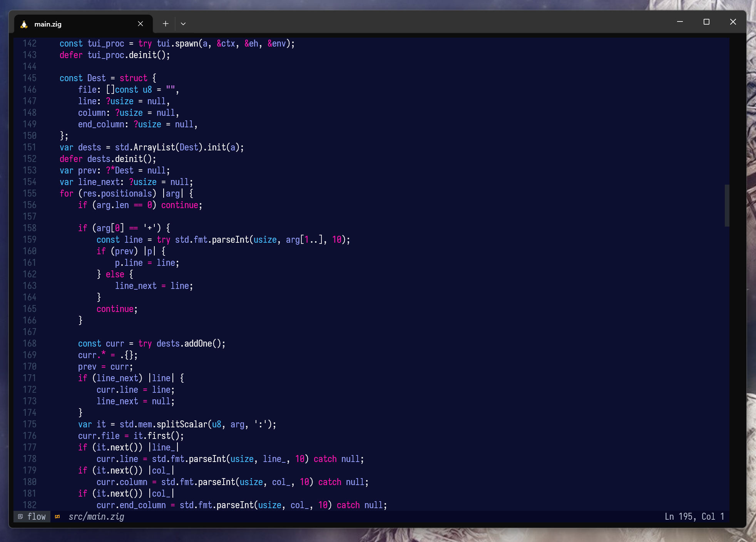Click line number 168 in the gutter
Screen dimensions: 756x542
30,344
